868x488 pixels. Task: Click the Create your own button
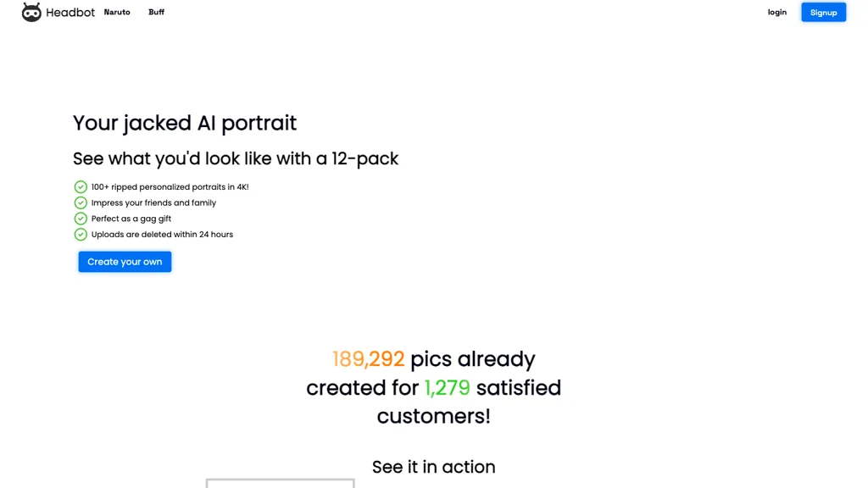pos(125,262)
